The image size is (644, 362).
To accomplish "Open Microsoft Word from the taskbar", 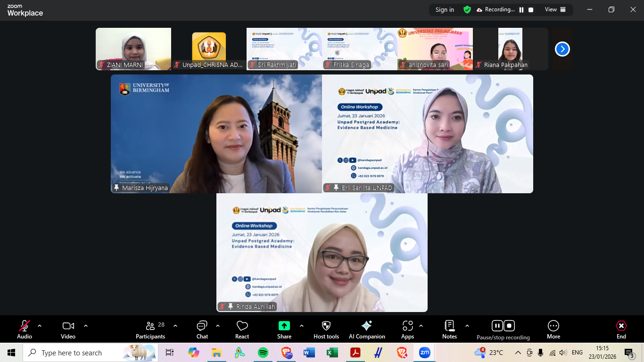I will coord(309,353).
